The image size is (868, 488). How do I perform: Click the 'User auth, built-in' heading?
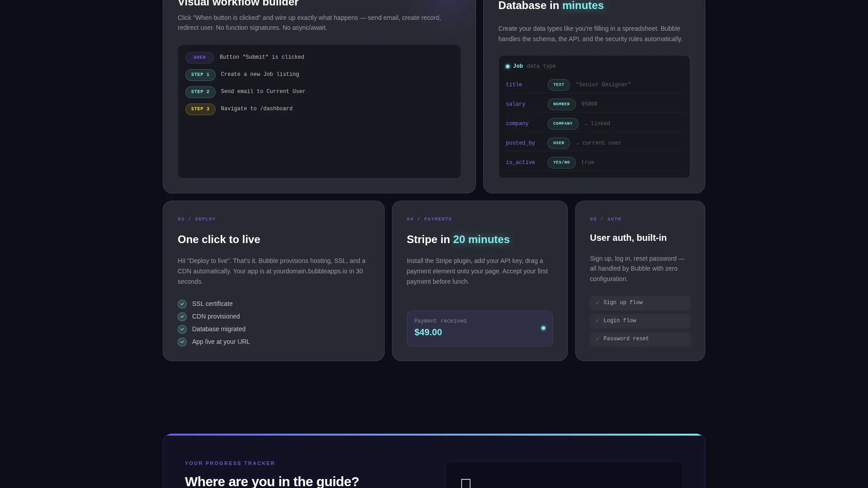coord(628,238)
